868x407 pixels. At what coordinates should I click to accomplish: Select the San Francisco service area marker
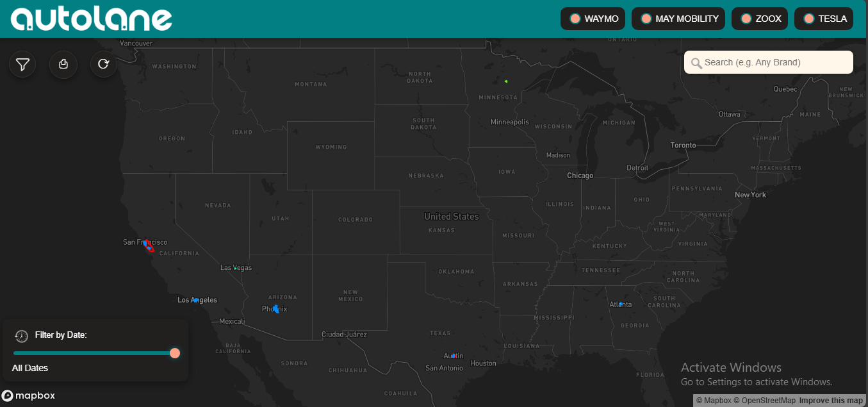click(x=148, y=245)
